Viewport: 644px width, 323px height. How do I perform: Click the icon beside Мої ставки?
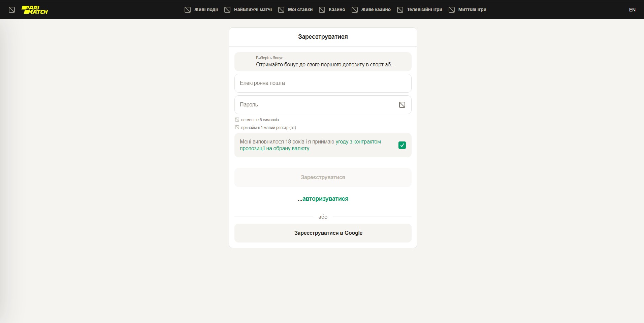[281, 10]
